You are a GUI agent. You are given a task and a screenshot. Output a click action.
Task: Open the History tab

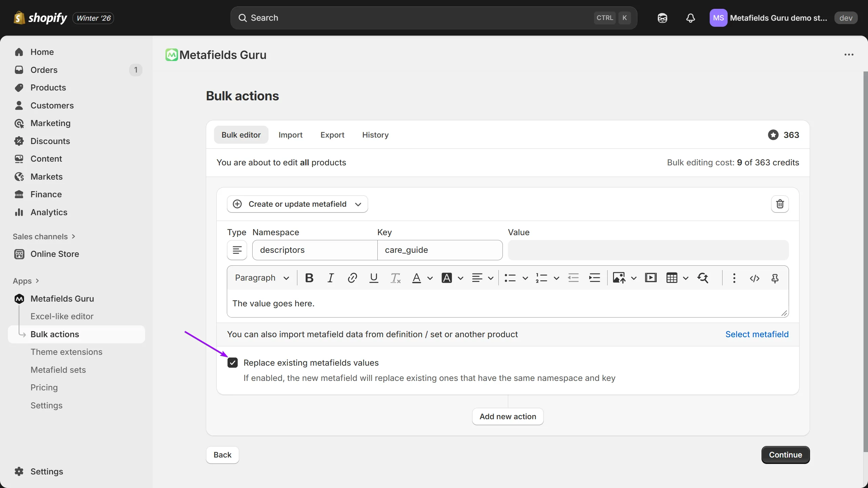tap(375, 135)
